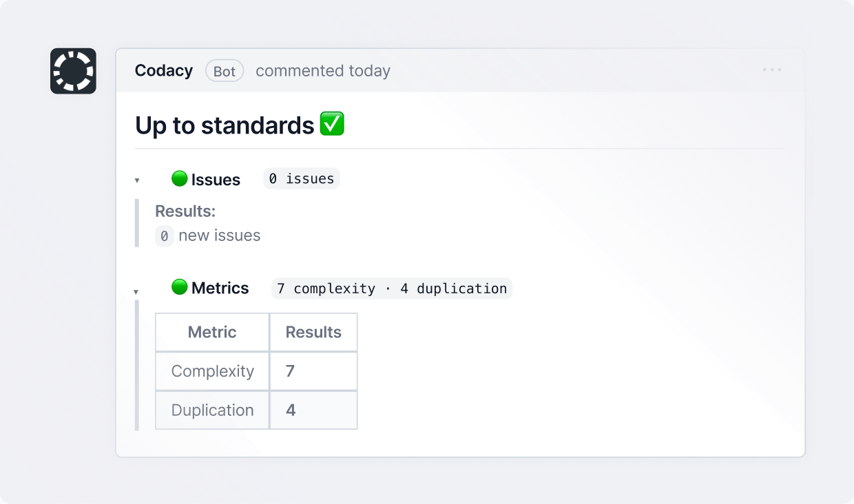Image resolution: width=854 pixels, height=504 pixels.
Task: Click the Duplication value 4 cell
Action: (x=313, y=410)
